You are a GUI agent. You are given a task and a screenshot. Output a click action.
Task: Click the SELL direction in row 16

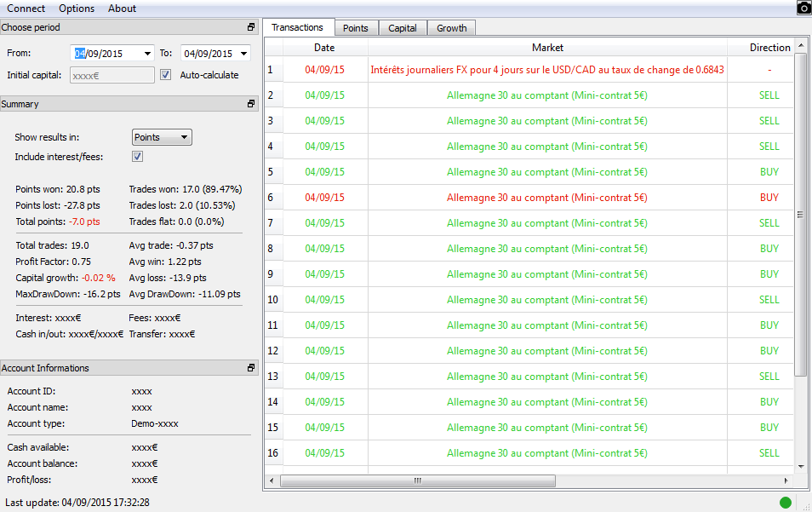point(769,453)
